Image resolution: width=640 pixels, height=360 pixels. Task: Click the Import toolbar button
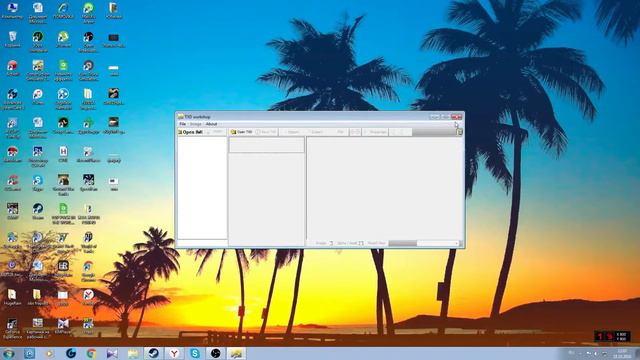point(292,132)
